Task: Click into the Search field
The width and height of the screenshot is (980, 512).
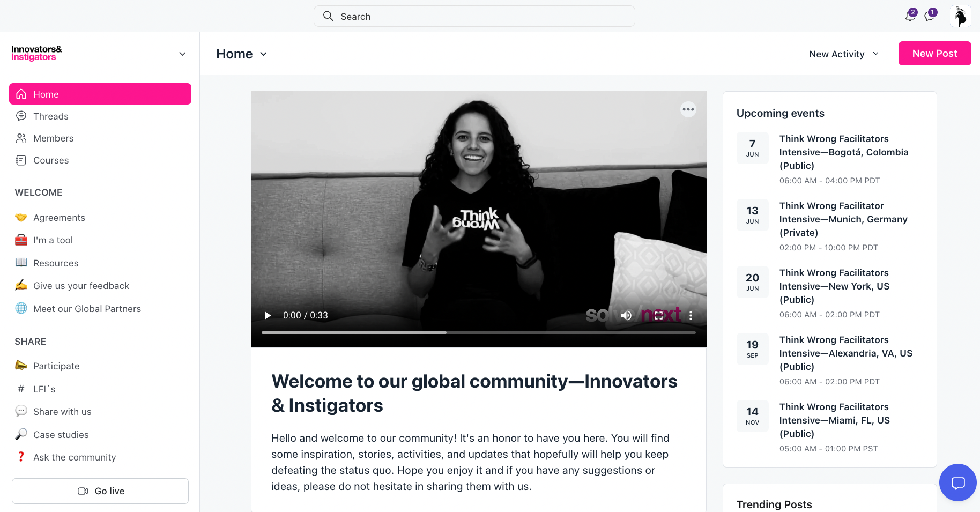Action: click(474, 17)
